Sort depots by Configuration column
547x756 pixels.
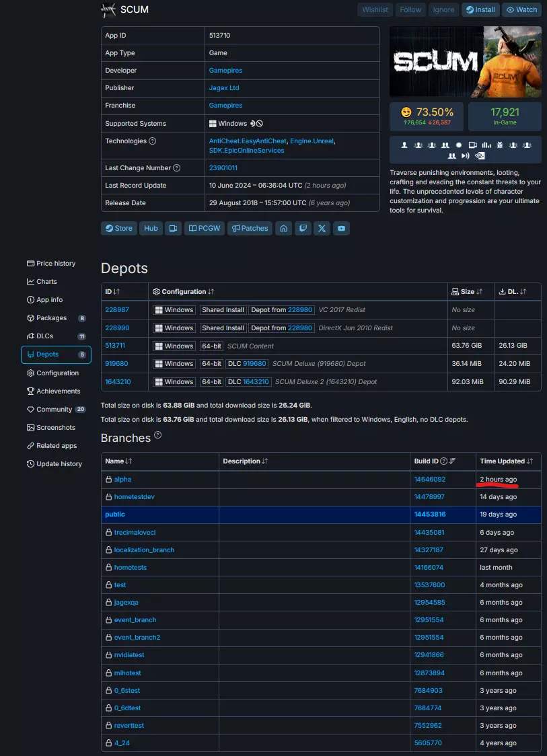coord(183,292)
